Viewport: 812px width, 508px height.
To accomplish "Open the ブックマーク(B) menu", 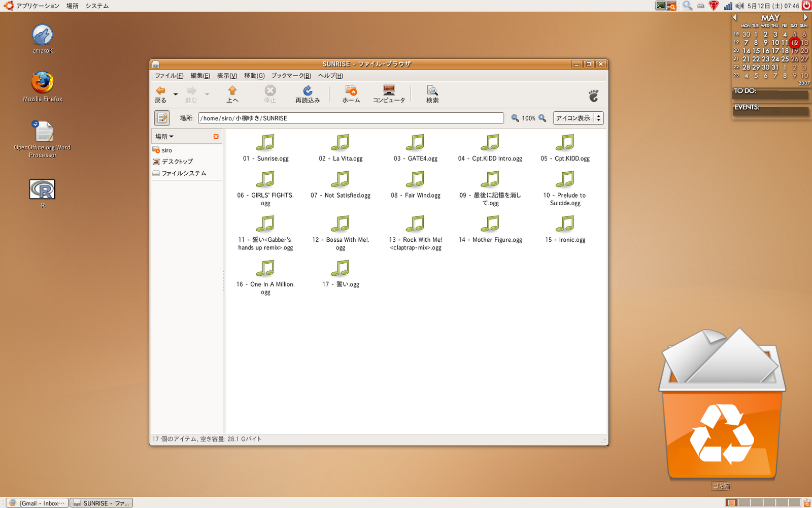I will (291, 76).
